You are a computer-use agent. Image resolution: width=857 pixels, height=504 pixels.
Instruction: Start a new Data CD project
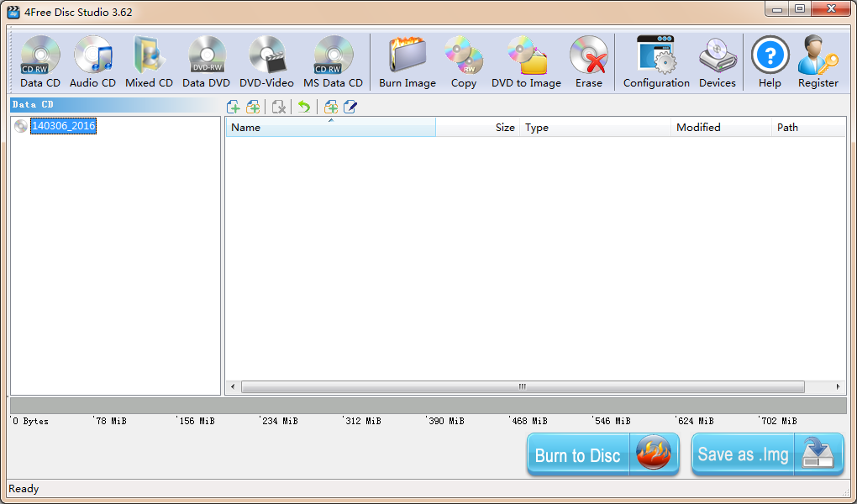[39, 62]
